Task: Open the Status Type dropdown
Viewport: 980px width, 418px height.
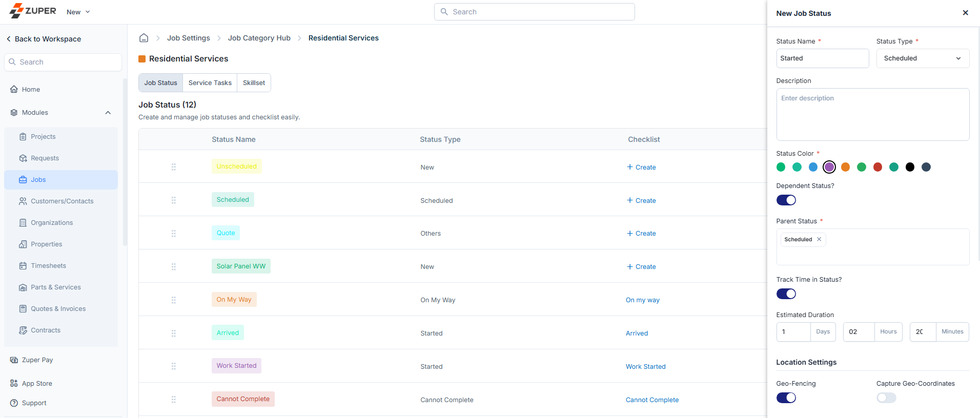Action: [x=923, y=58]
